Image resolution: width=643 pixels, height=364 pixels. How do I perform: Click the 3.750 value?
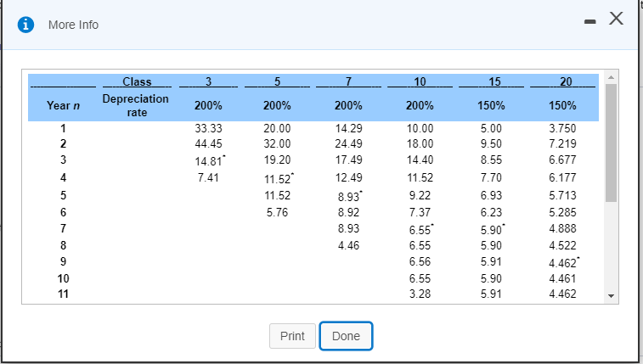[x=562, y=129]
